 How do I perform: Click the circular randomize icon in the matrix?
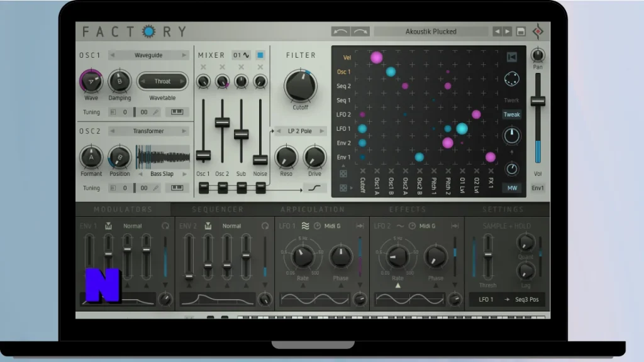pyautogui.click(x=512, y=79)
